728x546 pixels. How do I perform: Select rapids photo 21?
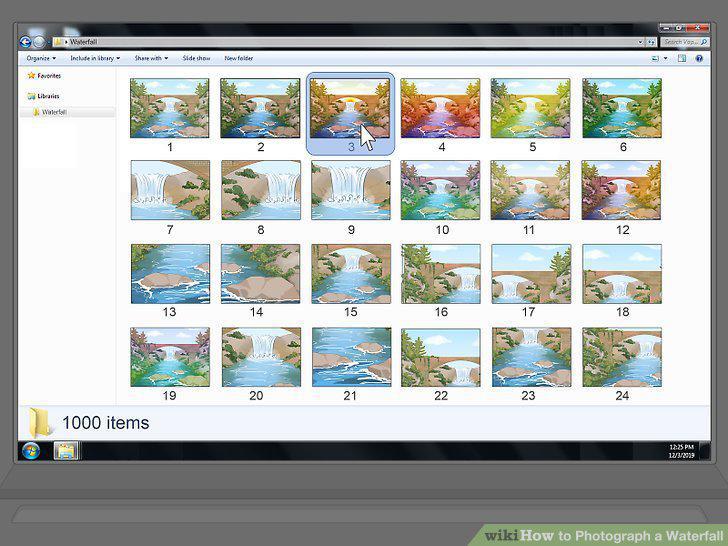[352, 357]
